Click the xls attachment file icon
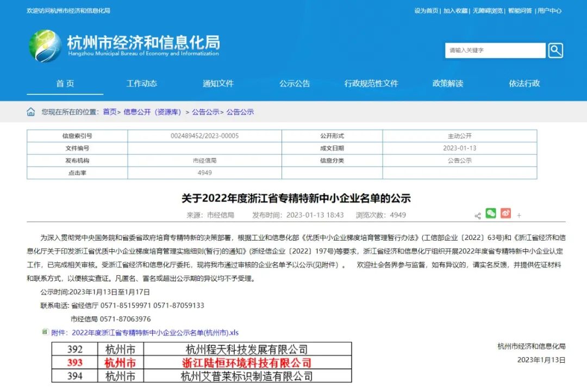 coord(45,332)
